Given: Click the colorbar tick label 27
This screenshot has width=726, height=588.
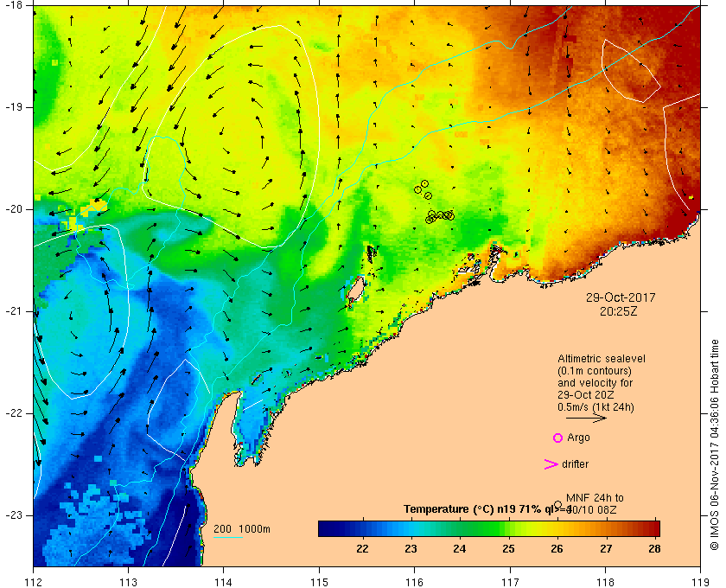Looking at the screenshot, I should (606, 549).
